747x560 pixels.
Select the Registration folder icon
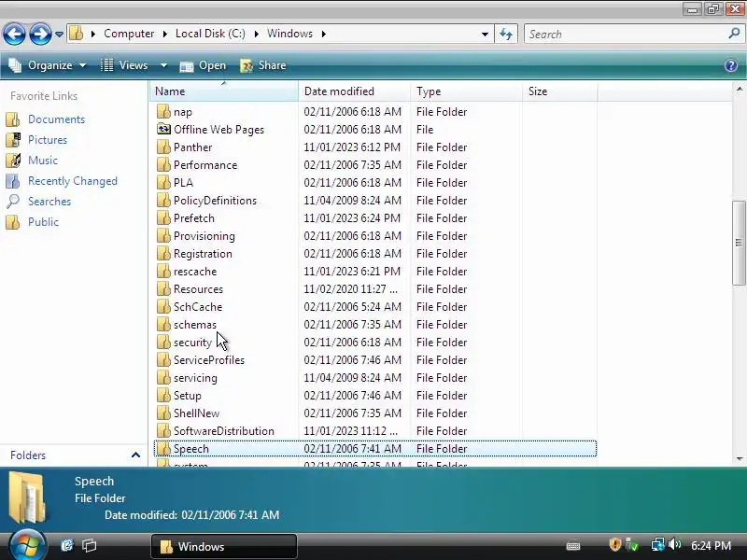pyautogui.click(x=163, y=253)
